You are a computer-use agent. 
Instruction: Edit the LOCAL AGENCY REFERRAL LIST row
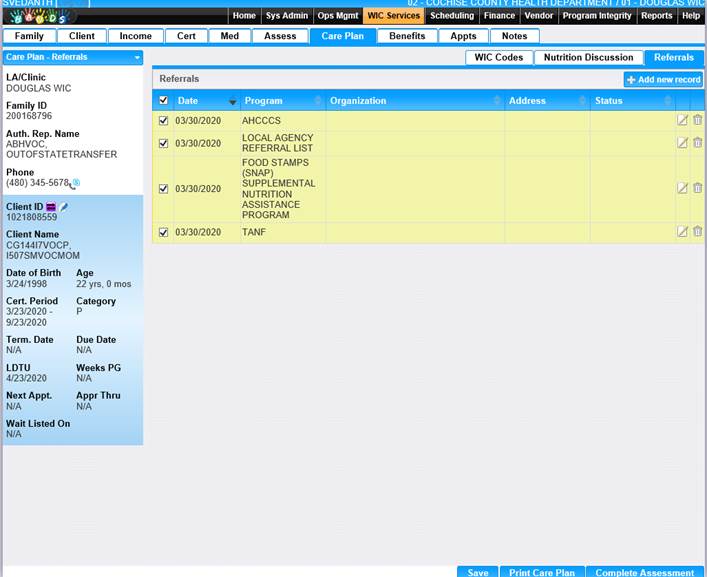click(682, 143)
